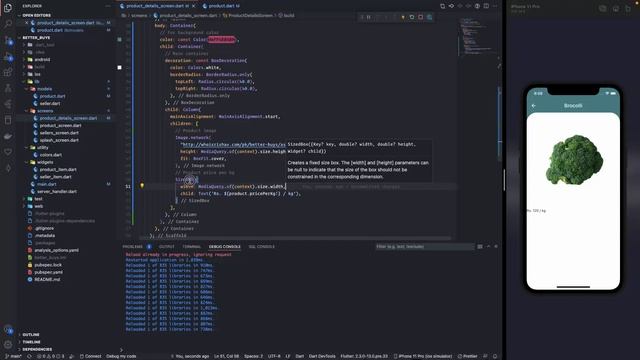Screen dimensions: 640x360
Task: Click Connect in the status bar
Action: click(90, 356)
